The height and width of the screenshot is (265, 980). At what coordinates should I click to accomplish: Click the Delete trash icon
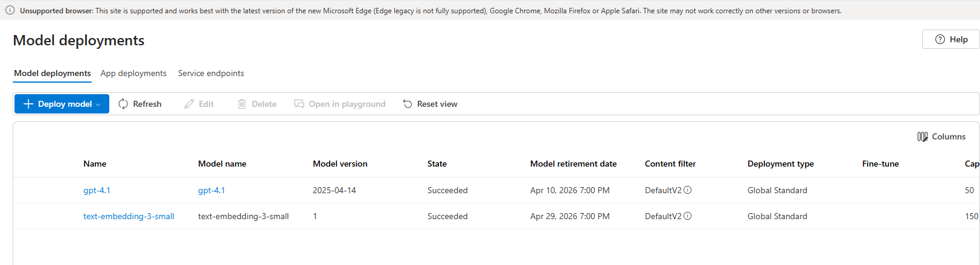242,104
